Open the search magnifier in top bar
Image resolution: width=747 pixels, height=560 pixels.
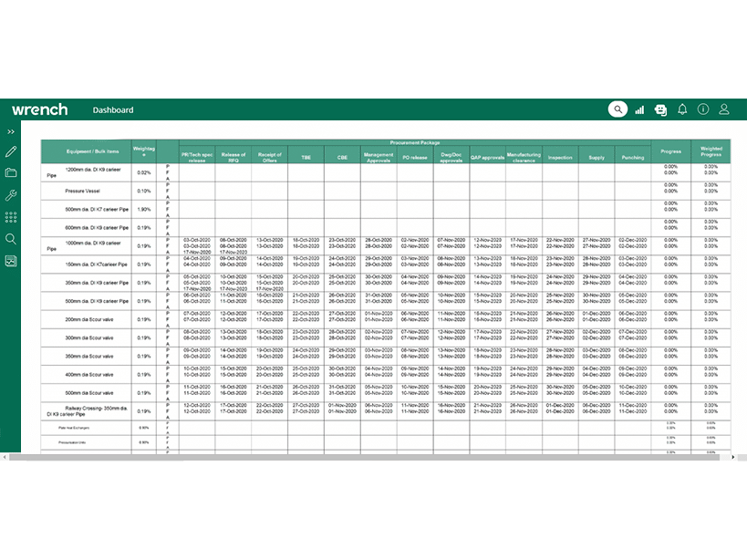617,109
